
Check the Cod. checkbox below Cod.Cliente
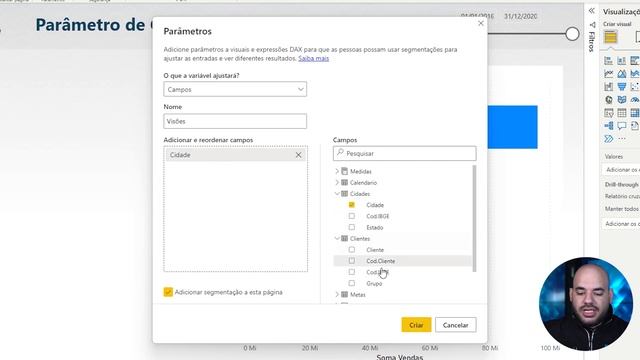351,272
